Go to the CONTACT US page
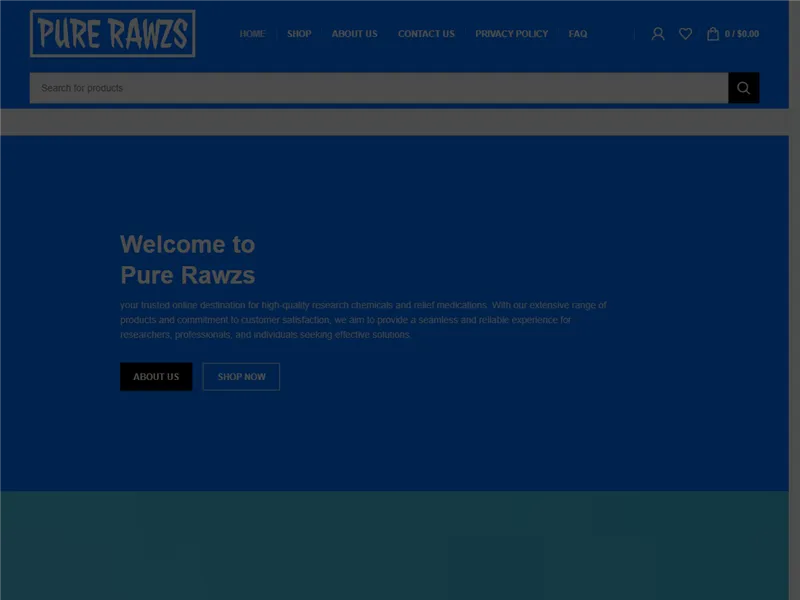The width and height of the screenshot is (800, 600). [x=426, y=33]
